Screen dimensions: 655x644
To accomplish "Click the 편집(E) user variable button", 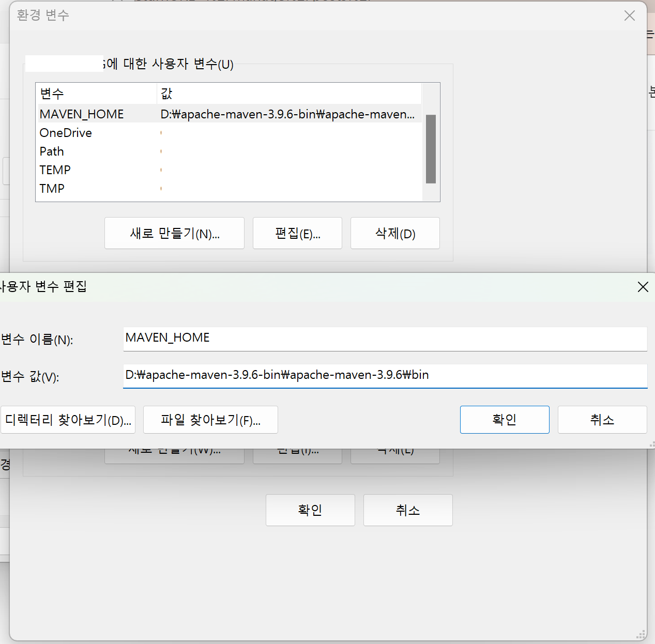I will point(297,233).
